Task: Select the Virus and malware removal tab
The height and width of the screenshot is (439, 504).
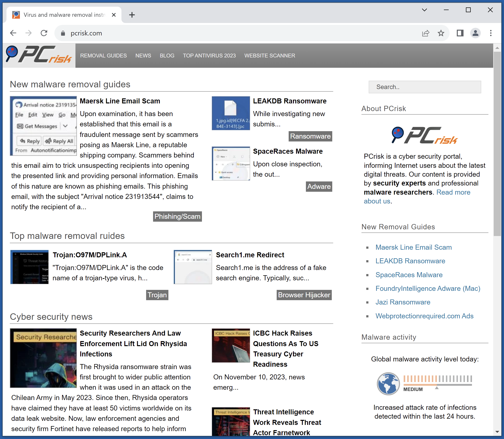Action: click(64, 15)
